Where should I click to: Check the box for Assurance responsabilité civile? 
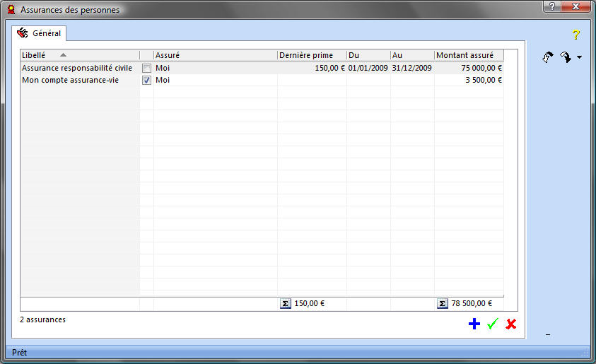[146, 69]
